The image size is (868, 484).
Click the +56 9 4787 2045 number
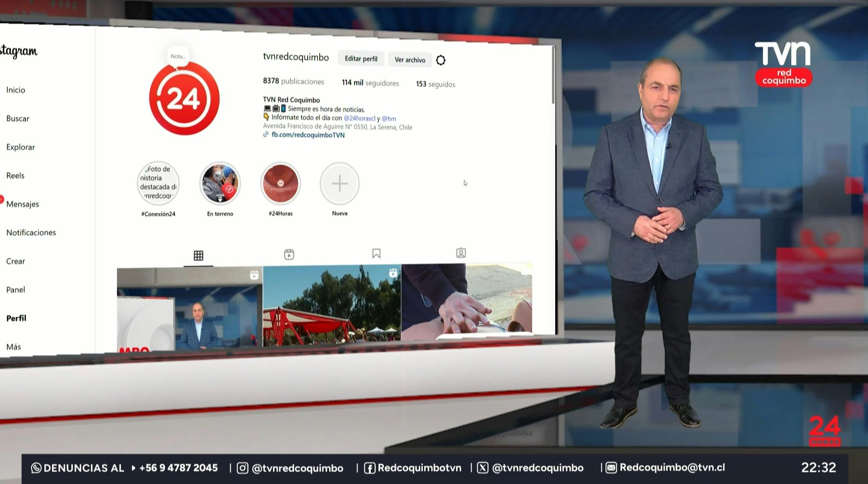coord(178,468)
